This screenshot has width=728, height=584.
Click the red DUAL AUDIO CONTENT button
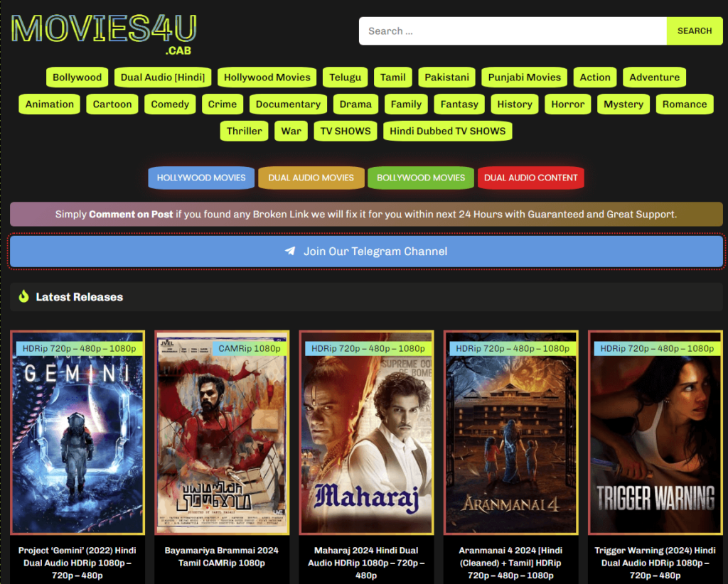[531, 178]
